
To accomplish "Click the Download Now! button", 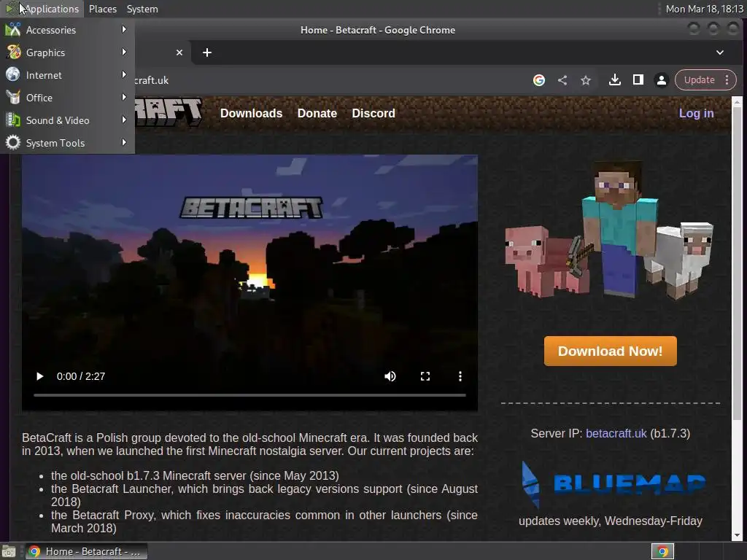I will click(611, 351).
